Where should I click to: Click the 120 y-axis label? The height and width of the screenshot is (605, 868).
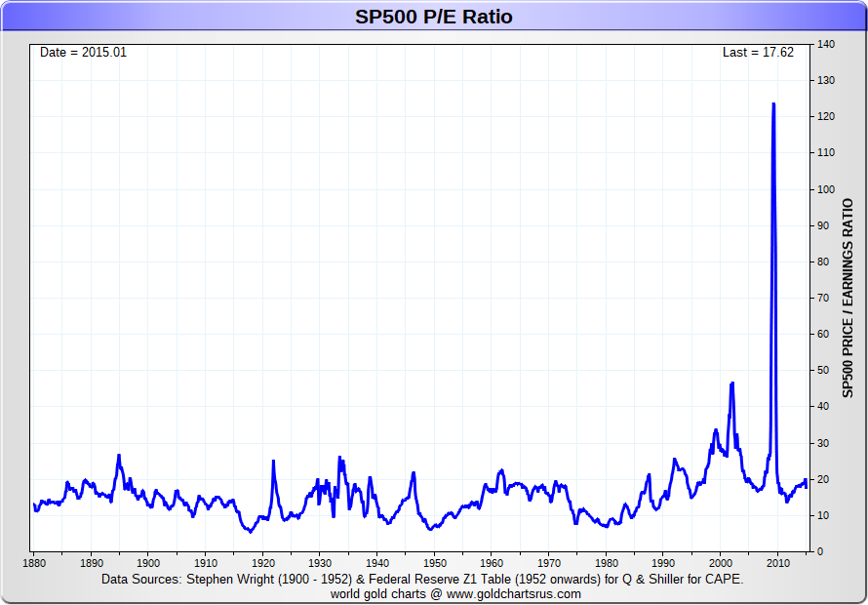pyautogui.click(x=826, y=117)
